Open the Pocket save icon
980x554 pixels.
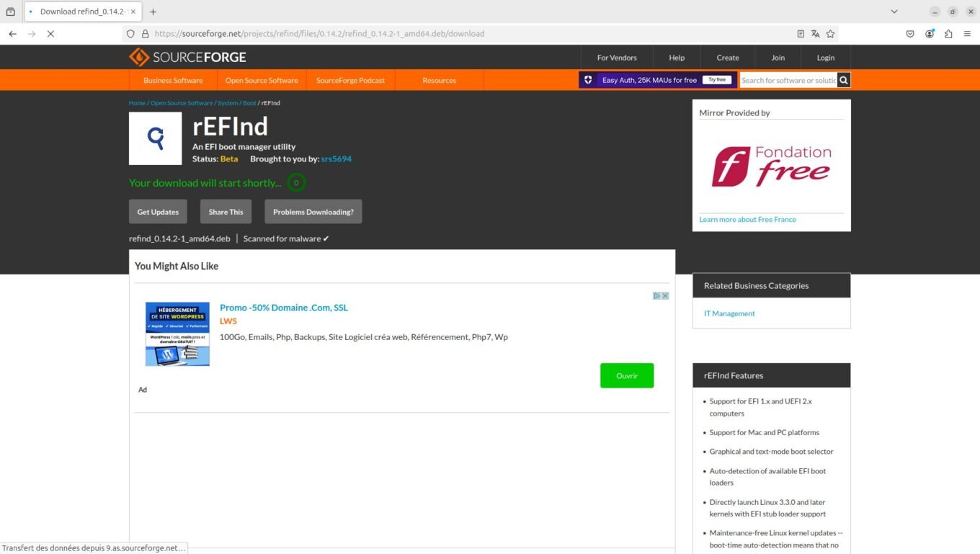click(910, 34)
